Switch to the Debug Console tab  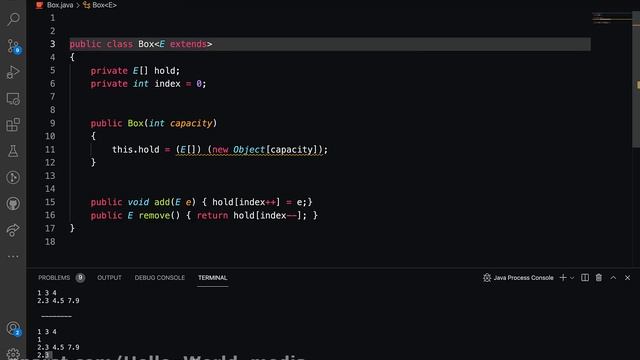160,278
